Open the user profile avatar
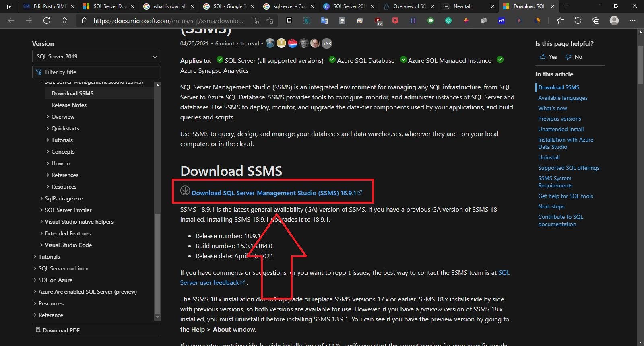Image resolution: width=644 pixels, height=346 pixels. (614, 21)
